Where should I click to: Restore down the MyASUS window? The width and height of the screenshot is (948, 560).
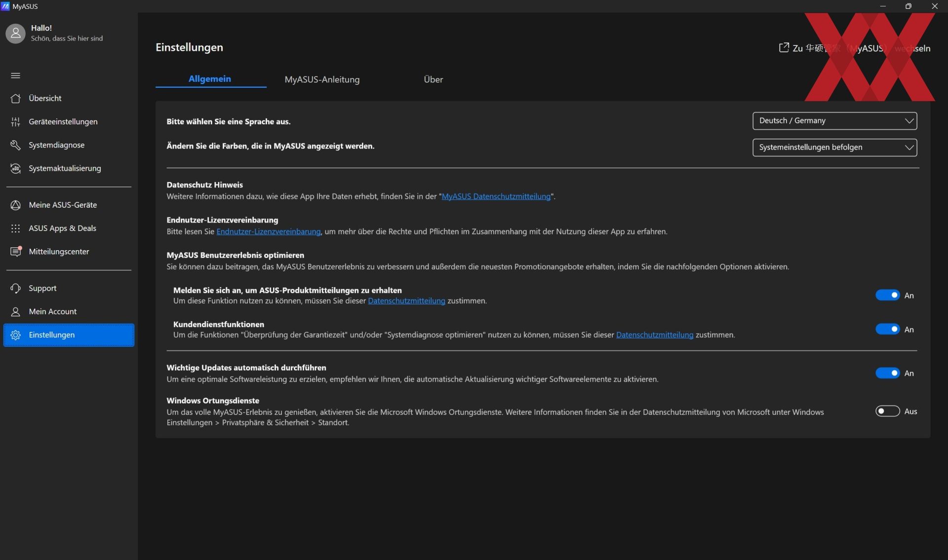coord(908,6)
